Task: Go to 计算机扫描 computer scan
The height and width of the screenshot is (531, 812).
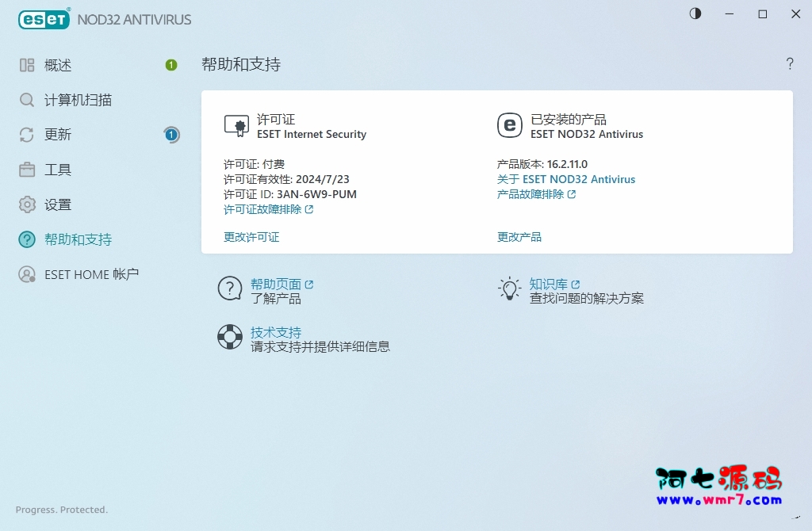Action: (78, 100)
